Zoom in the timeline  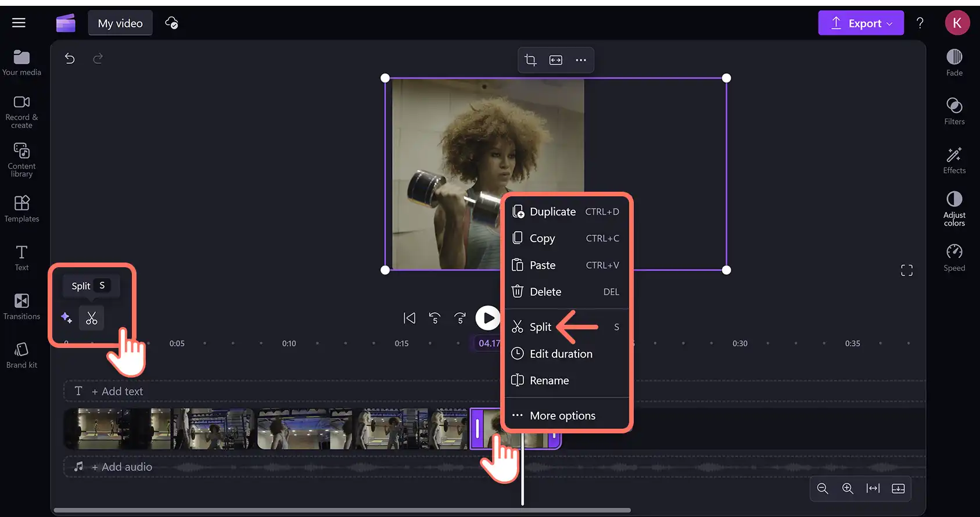(x=848, y=489)
